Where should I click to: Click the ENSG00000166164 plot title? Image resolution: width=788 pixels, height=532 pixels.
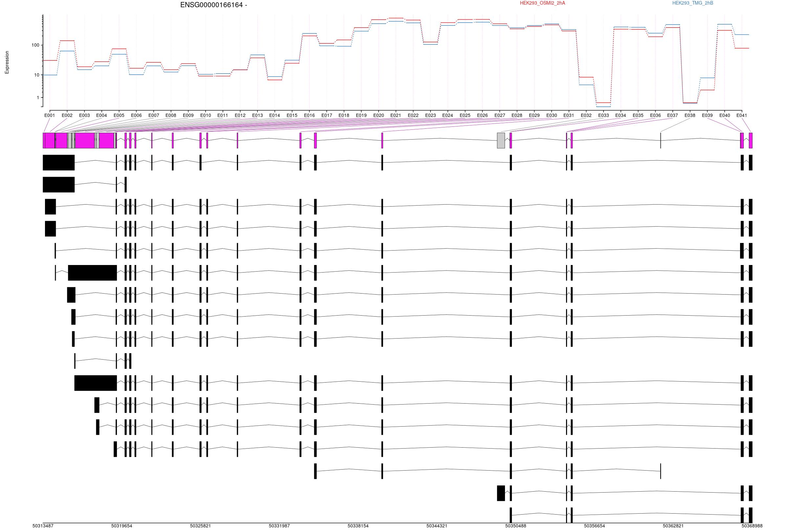(214, 5)
